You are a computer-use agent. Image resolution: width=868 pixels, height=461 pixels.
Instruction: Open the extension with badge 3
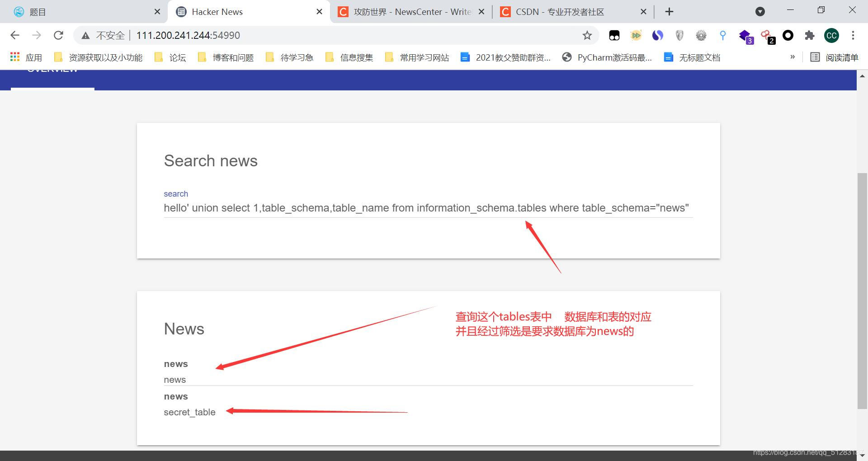click(745, 36)
